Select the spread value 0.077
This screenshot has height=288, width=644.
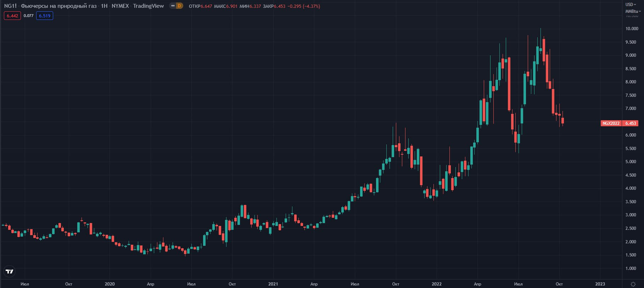point(28,16)
